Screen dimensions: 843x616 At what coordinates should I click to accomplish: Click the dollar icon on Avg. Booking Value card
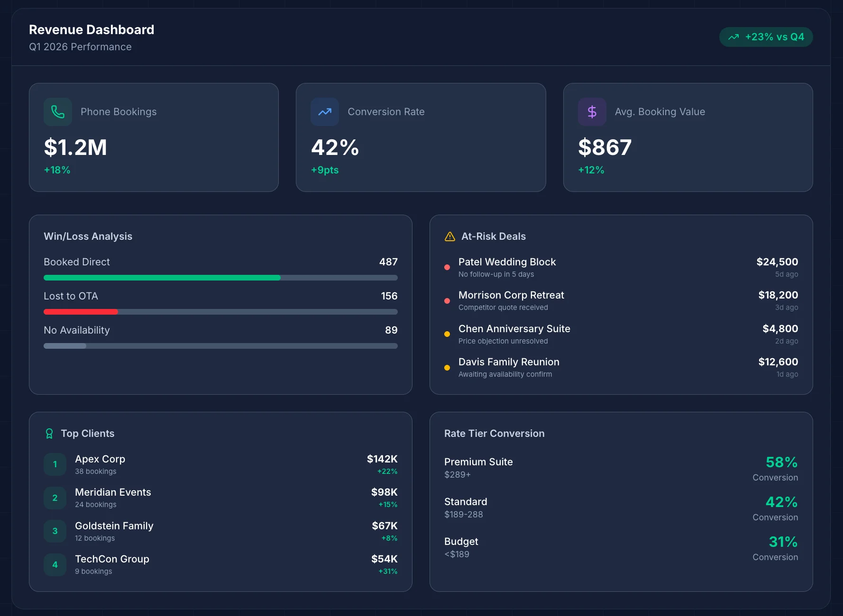[x=592, y=112]
